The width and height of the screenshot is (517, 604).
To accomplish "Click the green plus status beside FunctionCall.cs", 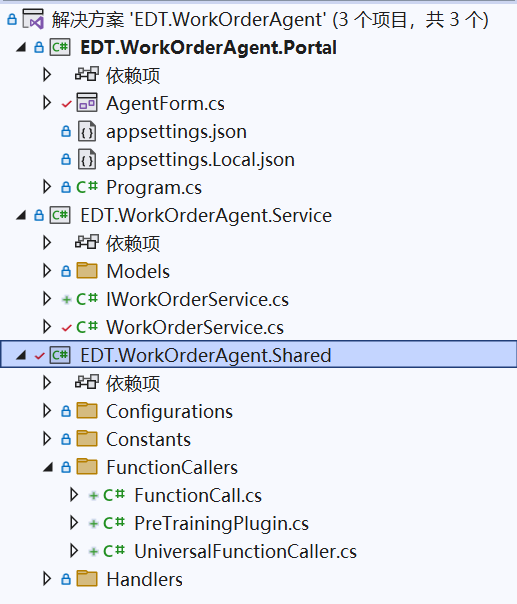I will [93, 495].
